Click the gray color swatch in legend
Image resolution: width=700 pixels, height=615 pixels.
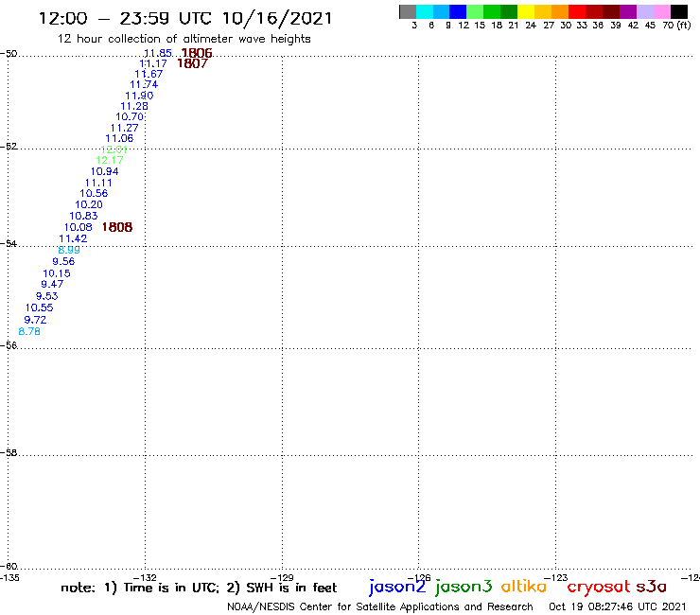pyautogui.click(x=408, y=11)
